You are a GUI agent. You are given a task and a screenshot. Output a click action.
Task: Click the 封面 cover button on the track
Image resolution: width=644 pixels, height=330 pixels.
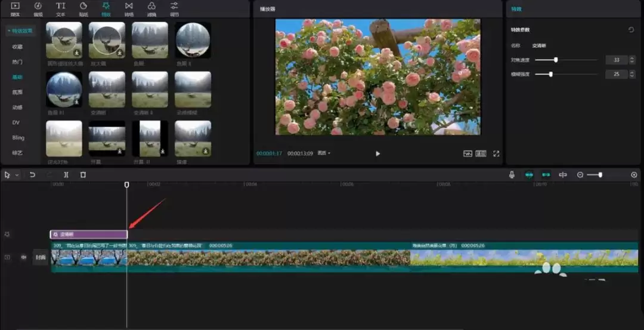pyautogui.click(x=40, y=257)
